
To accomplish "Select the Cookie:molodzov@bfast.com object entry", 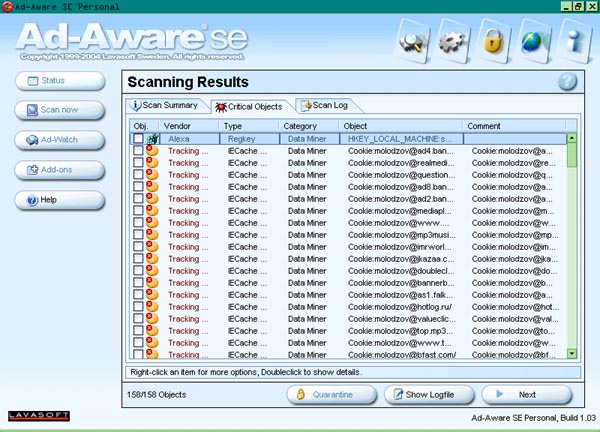I will coord(402,355).
